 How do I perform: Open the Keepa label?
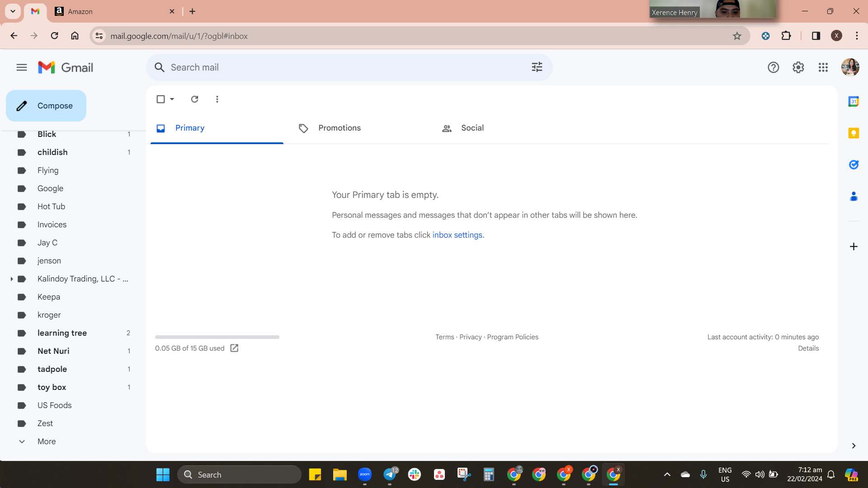point(49,297)
